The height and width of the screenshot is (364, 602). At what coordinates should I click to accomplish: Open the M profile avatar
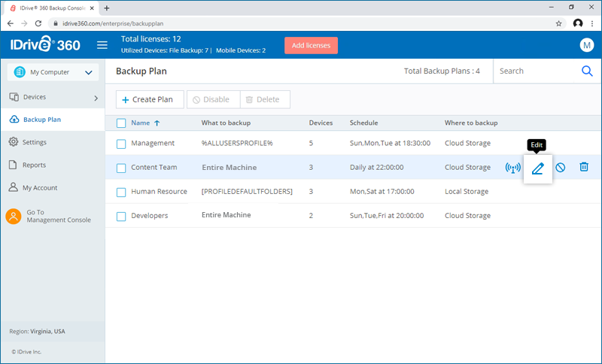(587, 45)
